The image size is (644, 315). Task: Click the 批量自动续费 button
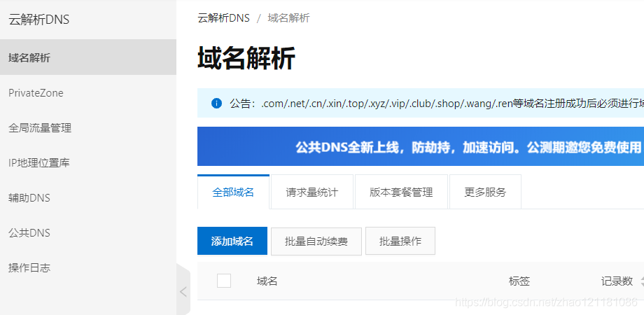point(316,241)
